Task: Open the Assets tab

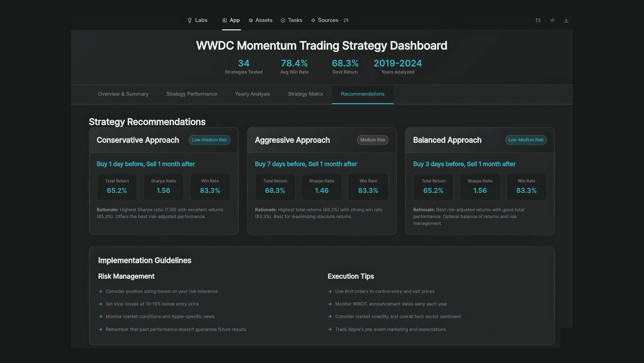Action: pos(261,20)
